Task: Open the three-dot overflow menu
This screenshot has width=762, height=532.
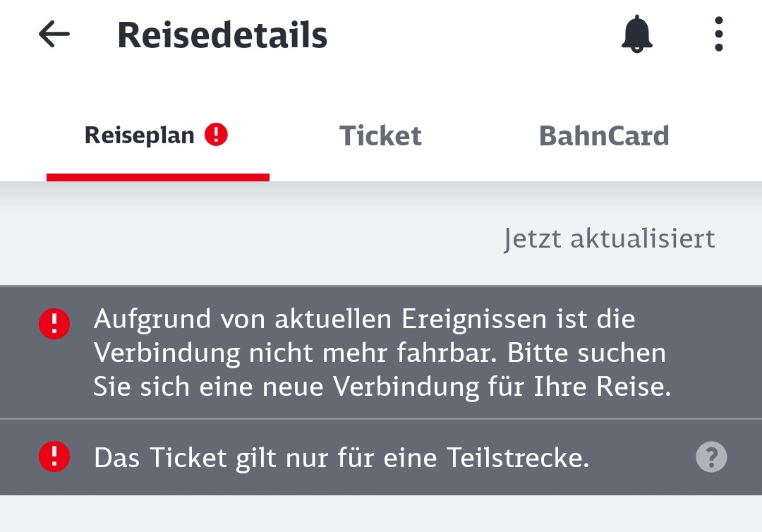Action: click(x=718, y=34)
